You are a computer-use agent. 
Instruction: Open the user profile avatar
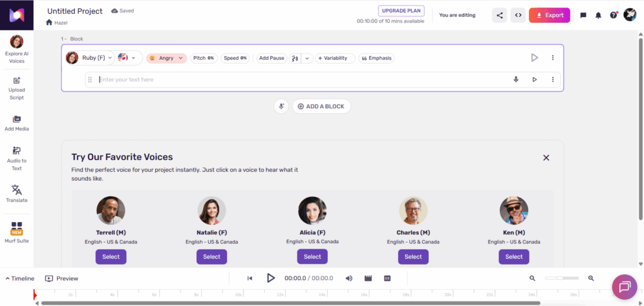click(x=630, y=15)
